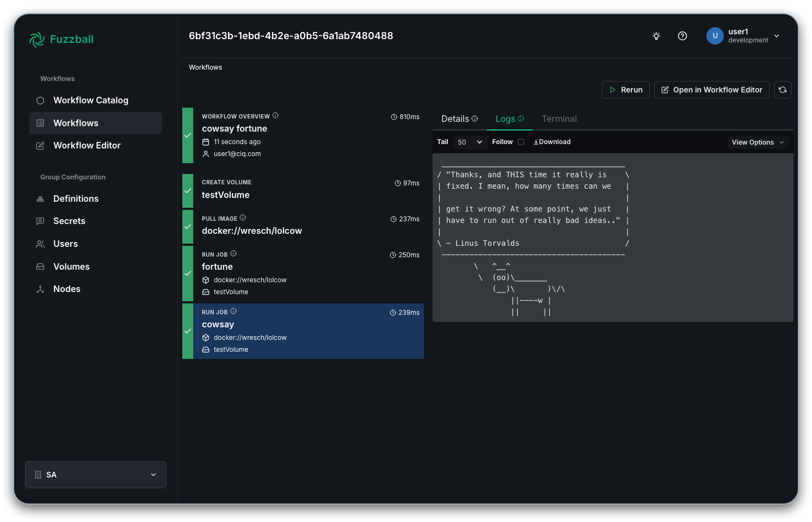Select the cowsay Run Job step
This screenshot has height=522, width=812.
(303, 331)
